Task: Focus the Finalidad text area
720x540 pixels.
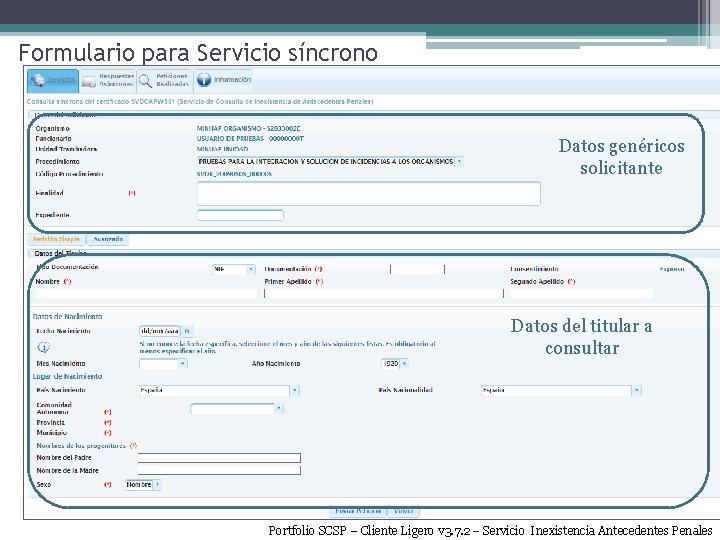Action: tap(369, 193)
